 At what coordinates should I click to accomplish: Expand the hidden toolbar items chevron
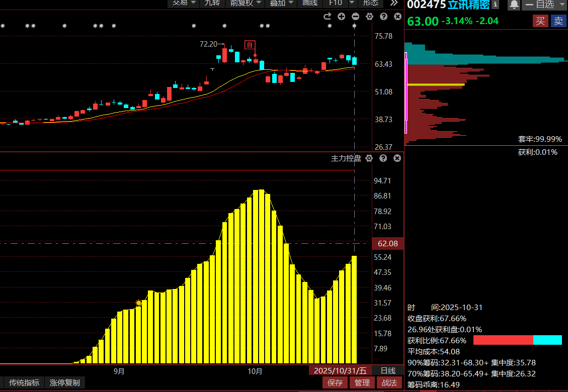[394, 3]
